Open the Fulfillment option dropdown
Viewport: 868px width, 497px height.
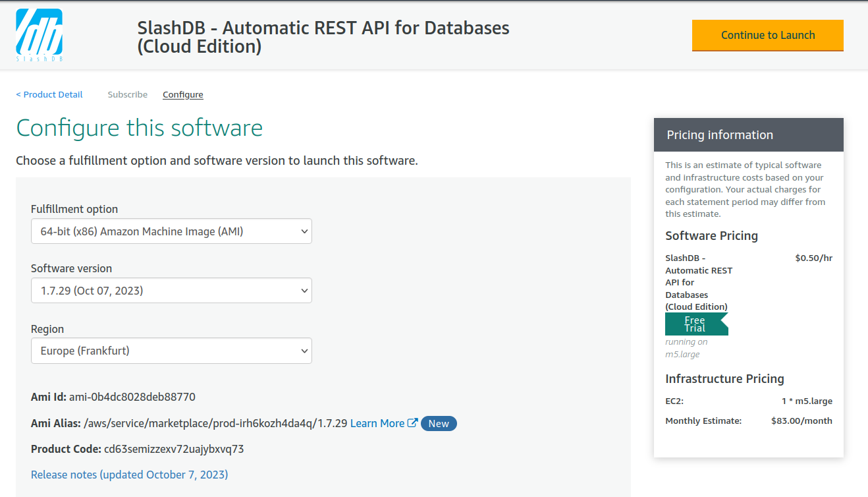[171, 231]
